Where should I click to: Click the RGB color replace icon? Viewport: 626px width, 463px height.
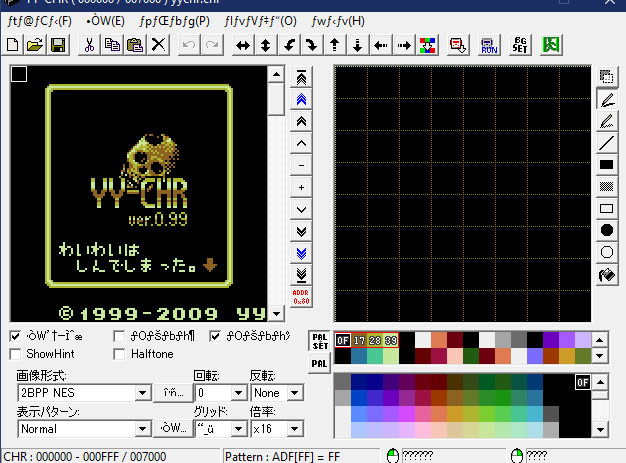[x=428, y=45]
